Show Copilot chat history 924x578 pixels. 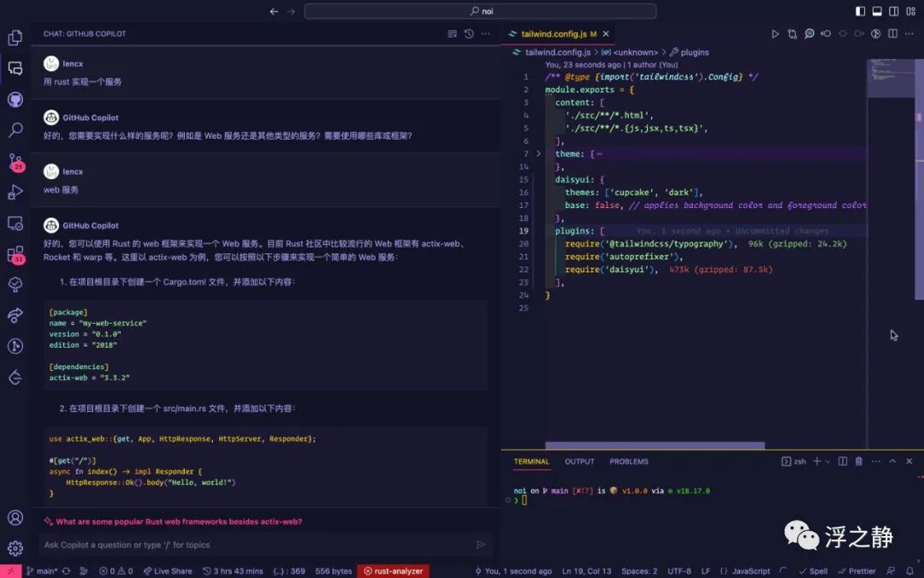point(469,33)
